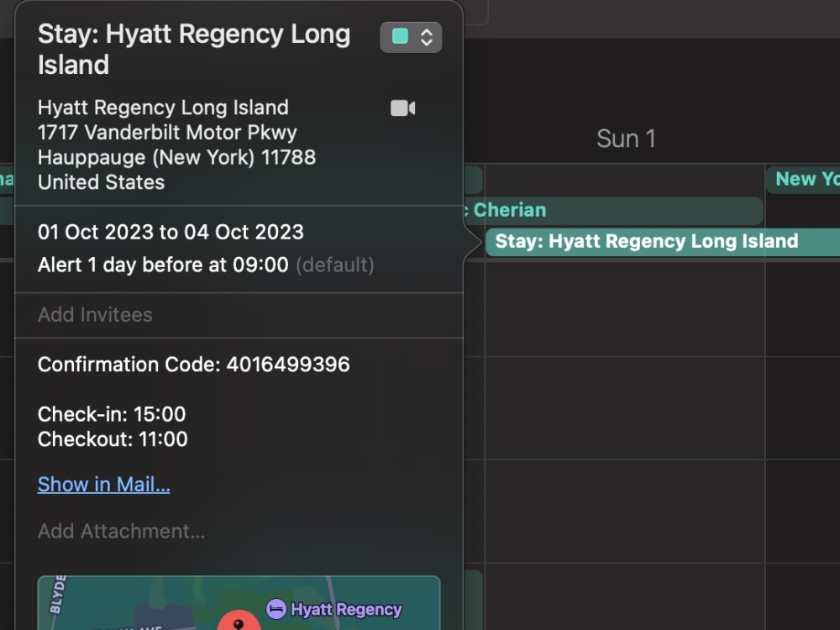Change the Alert 1 day before setting
The width and height of the screenshot is (840, 630).
(x=206, y=265)
